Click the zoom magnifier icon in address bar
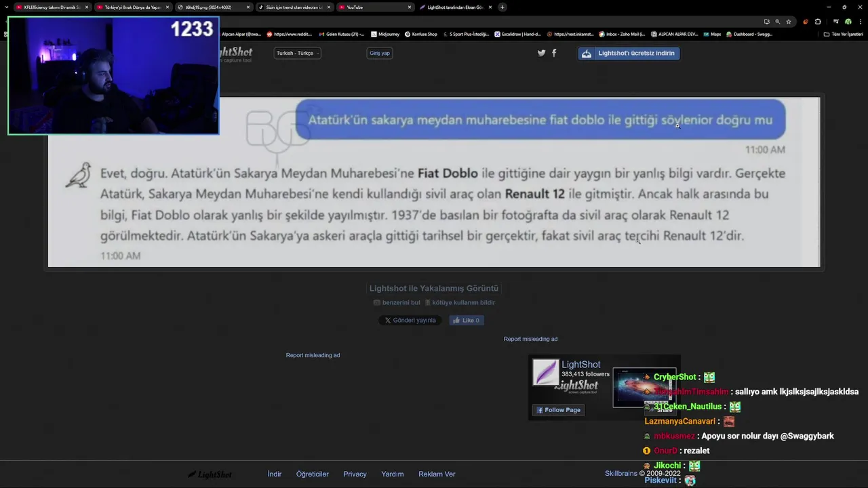Viewport: 868px width, 488px height. pos(777,22)
